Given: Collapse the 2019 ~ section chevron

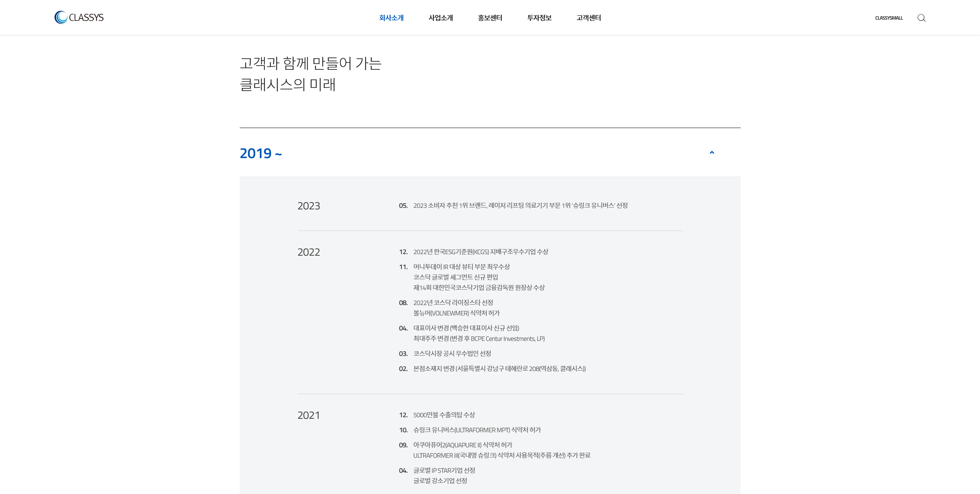Looking at the screenshot, I should [711, 153].
